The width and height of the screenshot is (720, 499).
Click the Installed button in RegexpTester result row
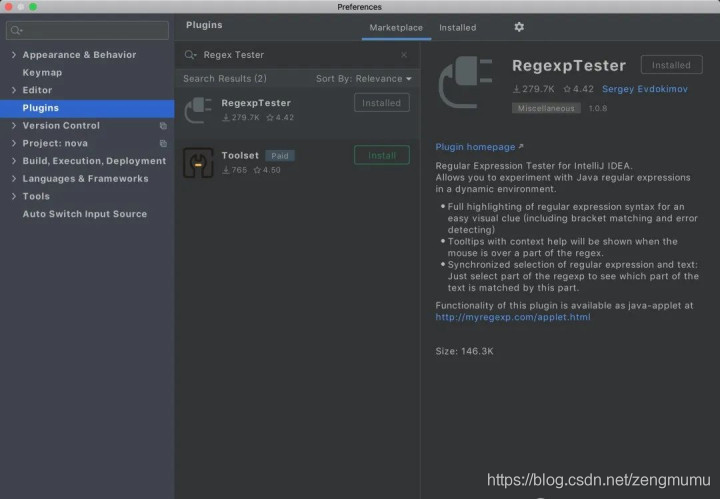click(382, 103)
